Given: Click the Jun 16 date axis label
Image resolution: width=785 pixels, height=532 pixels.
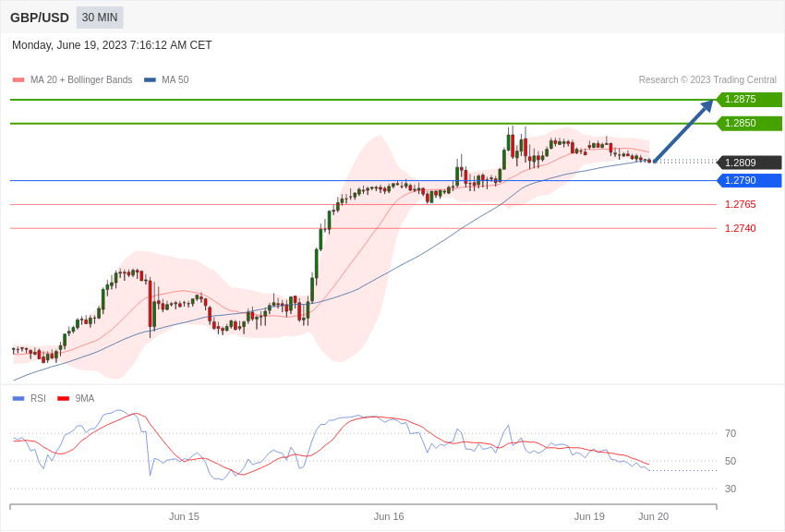Looking at the screenshot, I should pyautogui.click(x=389, y=516).
